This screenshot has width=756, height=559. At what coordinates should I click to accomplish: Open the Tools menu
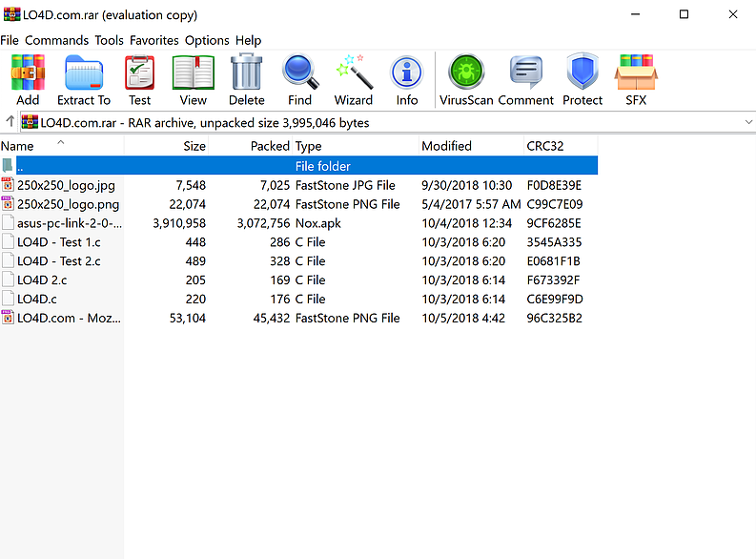point(109,40)
